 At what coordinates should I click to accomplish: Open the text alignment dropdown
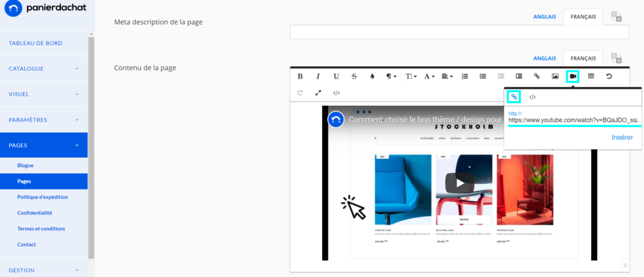tap(447, 76)
